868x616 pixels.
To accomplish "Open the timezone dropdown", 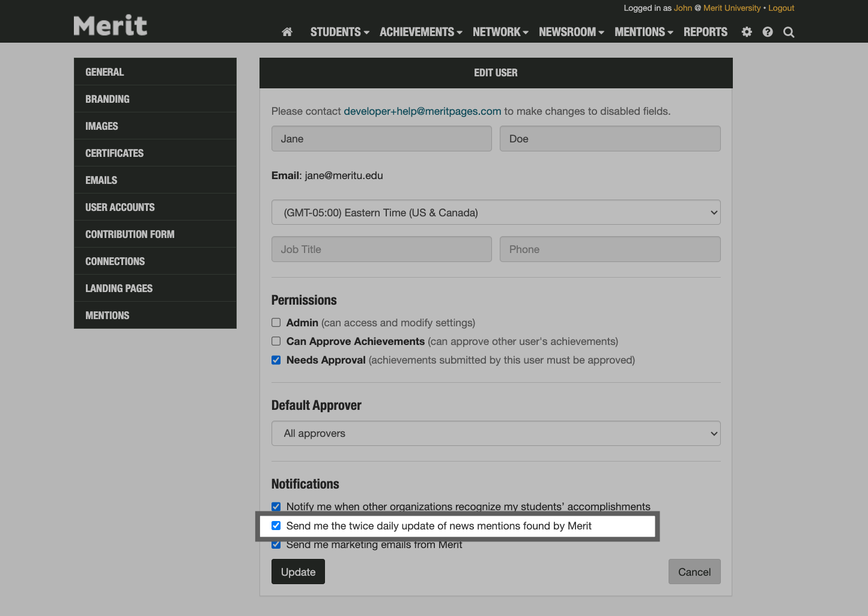I will click(496, 212).
